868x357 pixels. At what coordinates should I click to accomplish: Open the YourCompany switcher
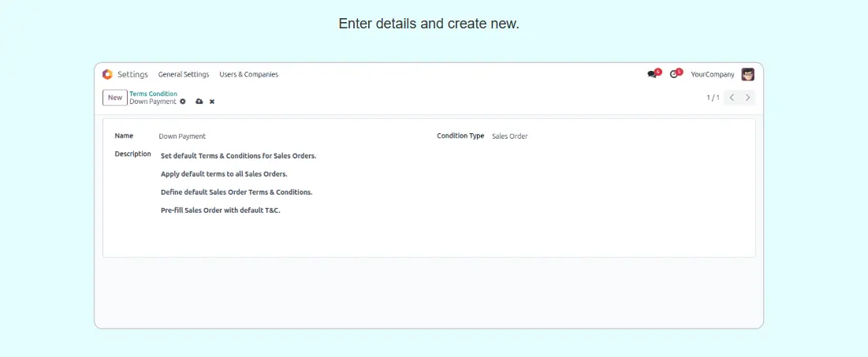(x=712, y=74)
